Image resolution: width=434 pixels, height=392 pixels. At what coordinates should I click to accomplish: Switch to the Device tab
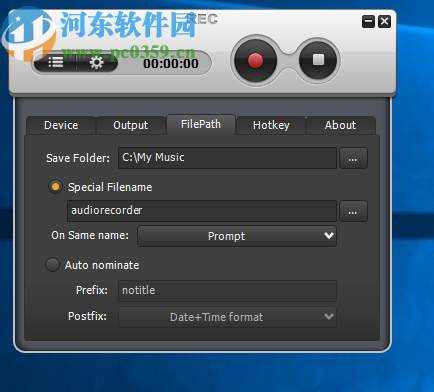point(61,125)
